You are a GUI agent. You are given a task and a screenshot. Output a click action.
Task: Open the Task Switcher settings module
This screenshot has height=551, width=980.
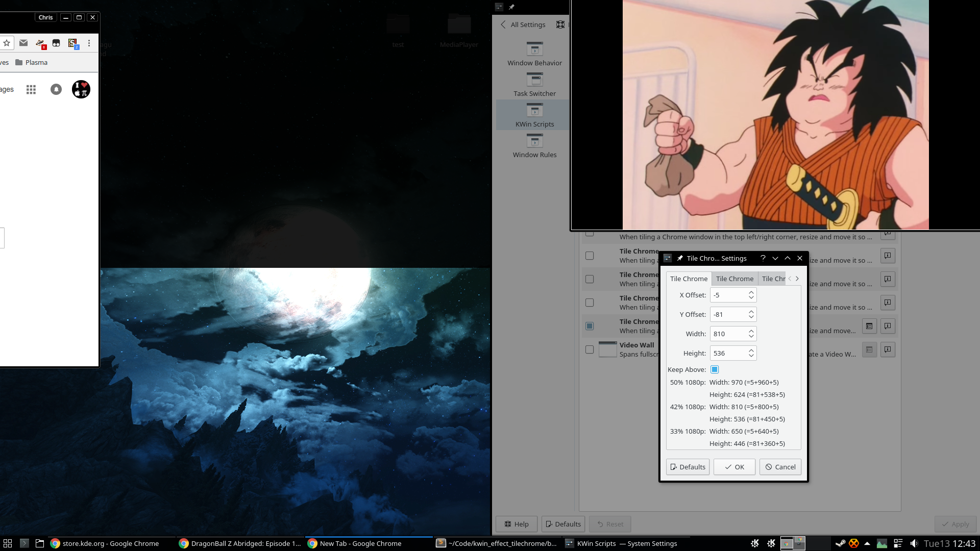[x=534, y=85]
